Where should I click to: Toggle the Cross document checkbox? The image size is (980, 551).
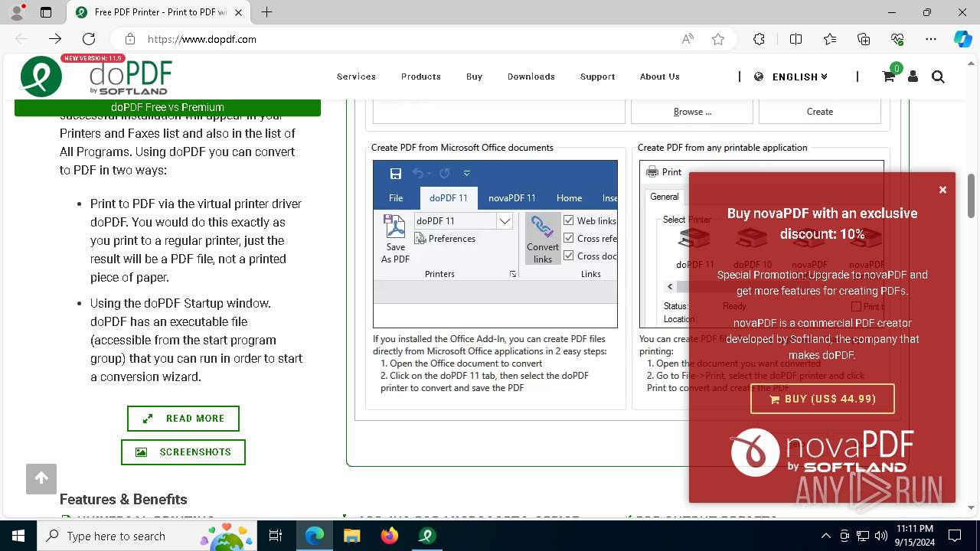coord(569,256)
